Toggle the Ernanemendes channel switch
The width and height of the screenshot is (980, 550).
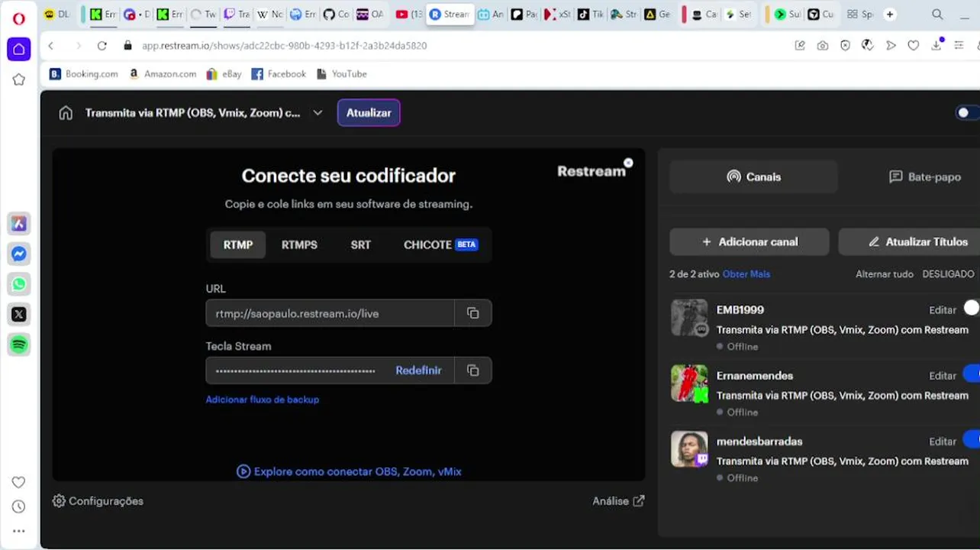point(971,374)
